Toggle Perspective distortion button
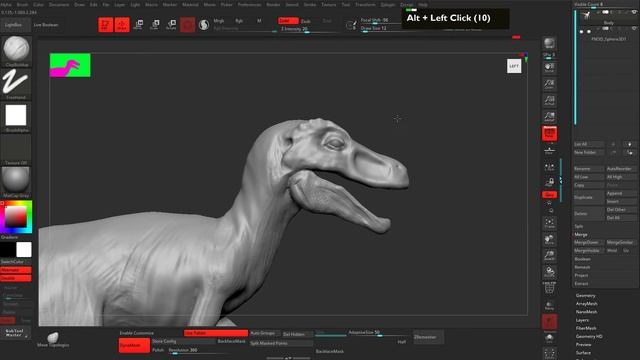640x360 pixels. [549, 133]
